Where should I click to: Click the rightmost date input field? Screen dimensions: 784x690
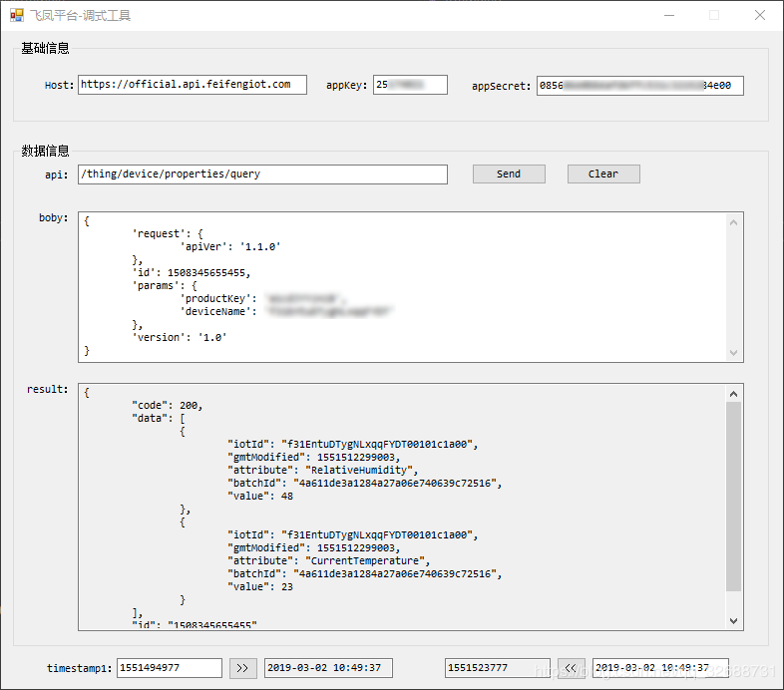660,668
